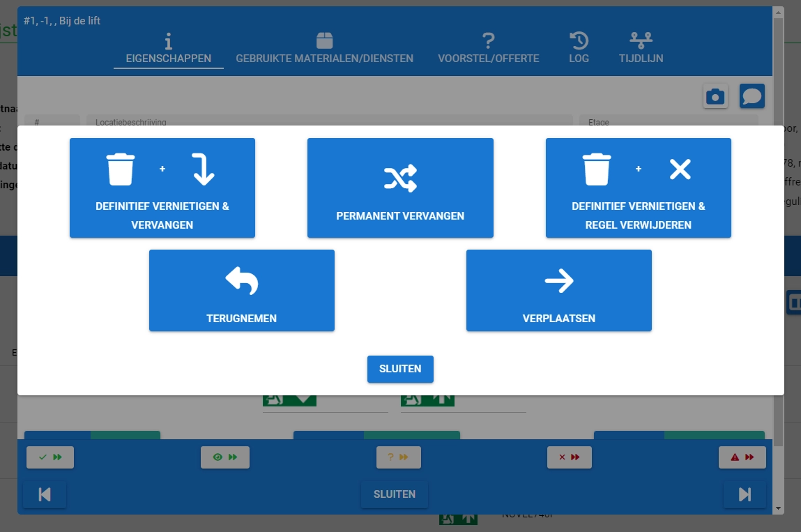Switch to the Log tab
Viewport: 801px width, 532px height.
click(x=579, y=50)
